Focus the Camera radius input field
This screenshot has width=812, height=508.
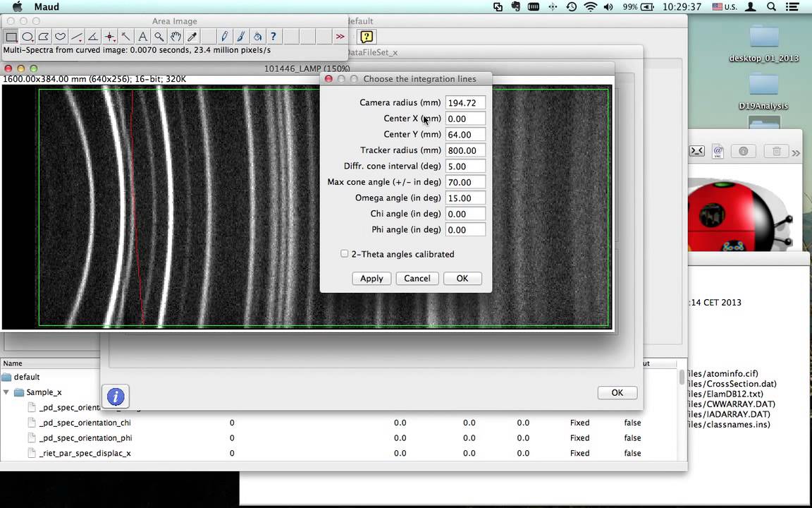(465, 102)
